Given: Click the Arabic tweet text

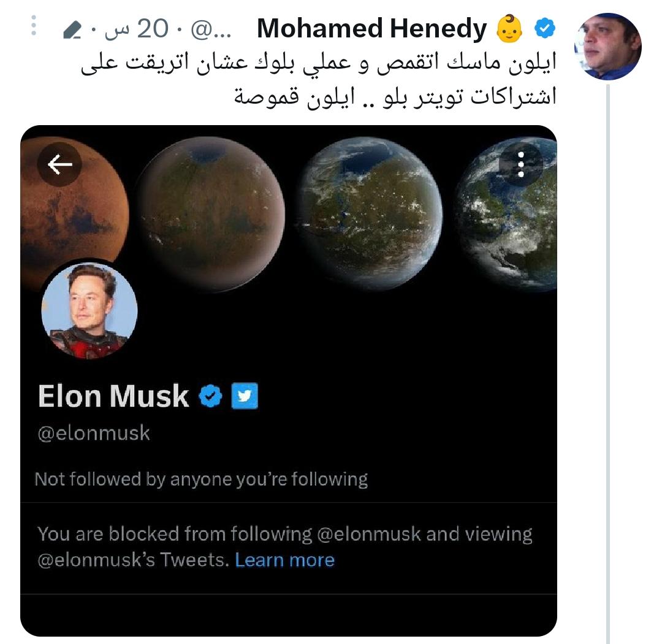Looking at the screenshot, I should point(319,80).
